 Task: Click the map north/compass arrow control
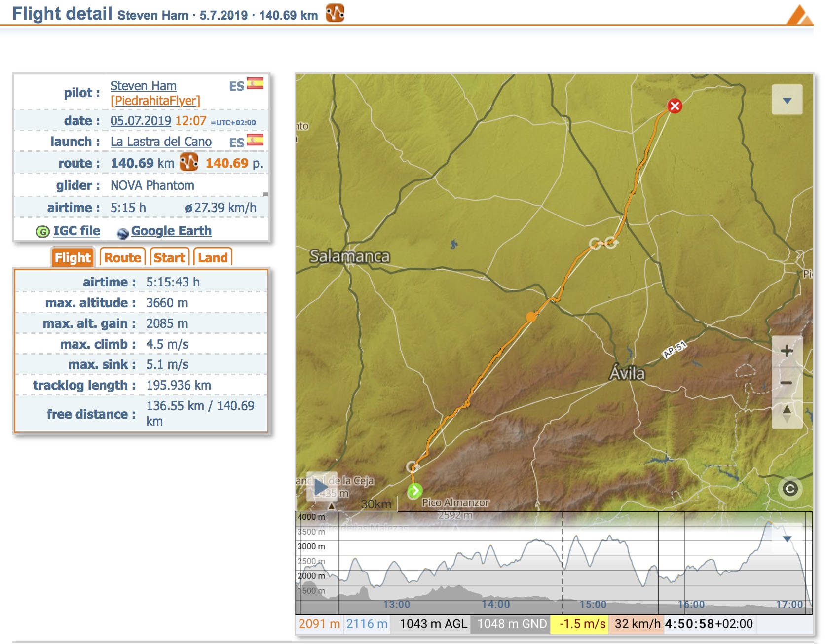click(x=787, y=413)
